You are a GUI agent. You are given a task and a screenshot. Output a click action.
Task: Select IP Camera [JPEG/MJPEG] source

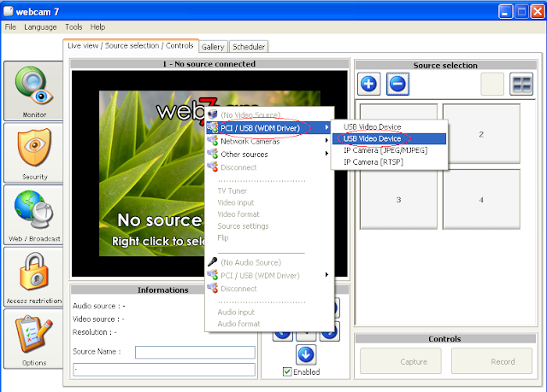coord(389,150)
